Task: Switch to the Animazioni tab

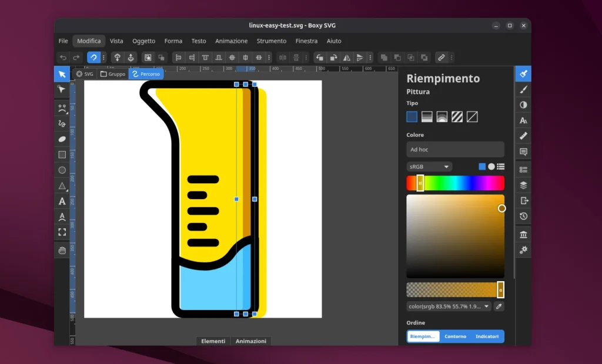Action: click(x=251, y=341)
